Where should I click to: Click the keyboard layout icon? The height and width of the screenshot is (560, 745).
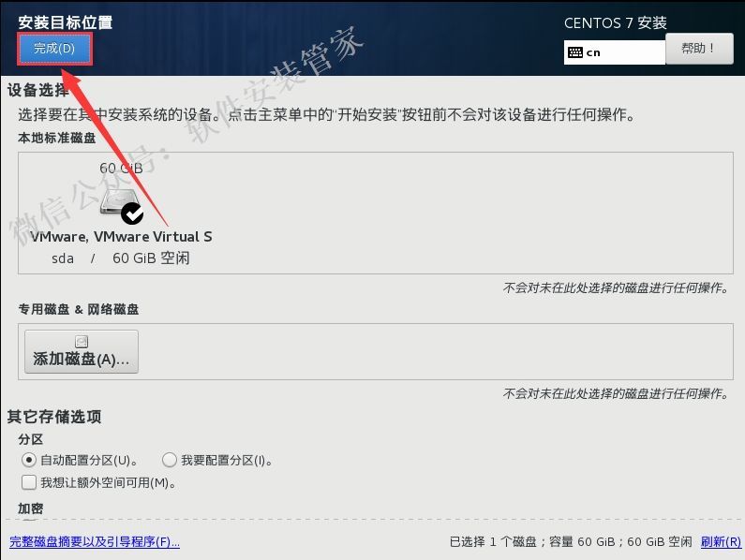574,52
